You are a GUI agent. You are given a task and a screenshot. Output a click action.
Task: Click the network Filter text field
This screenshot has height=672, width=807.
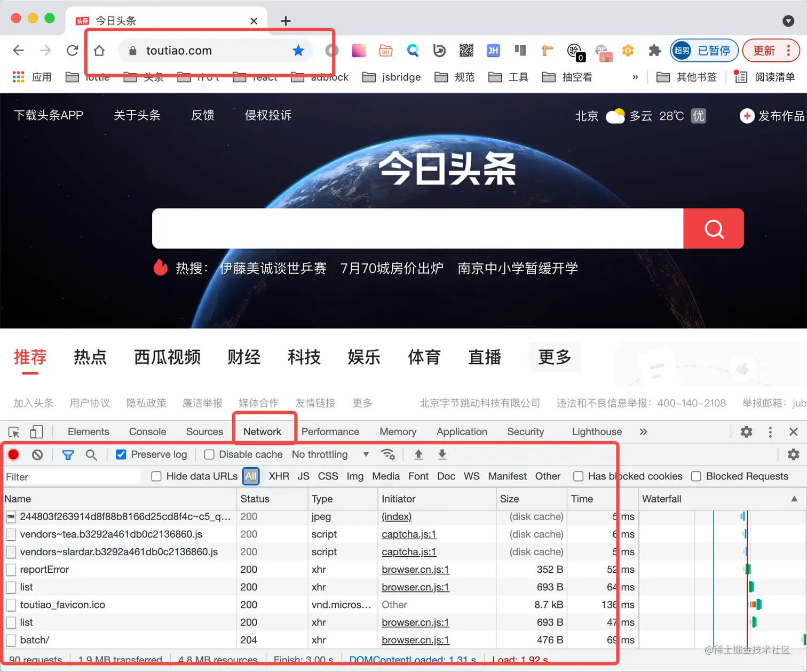click(x=72, y=477)
